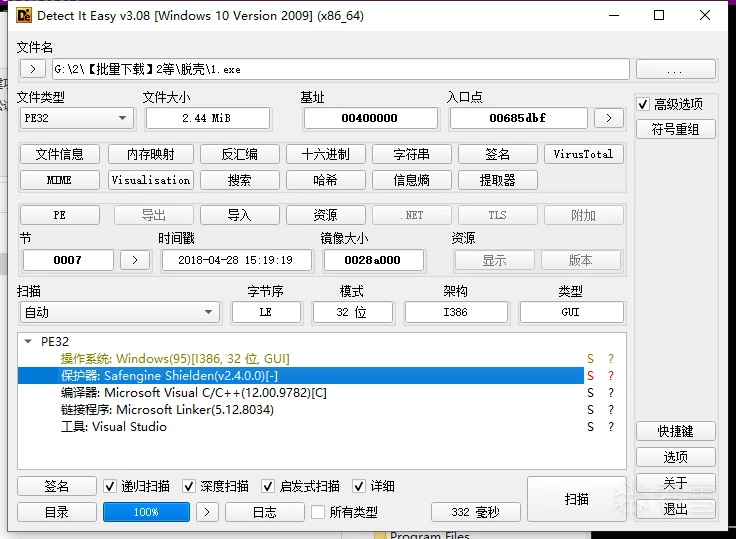
Task: Click S marker on 操作系统 Windows(95) row
Action: point(590,359)
